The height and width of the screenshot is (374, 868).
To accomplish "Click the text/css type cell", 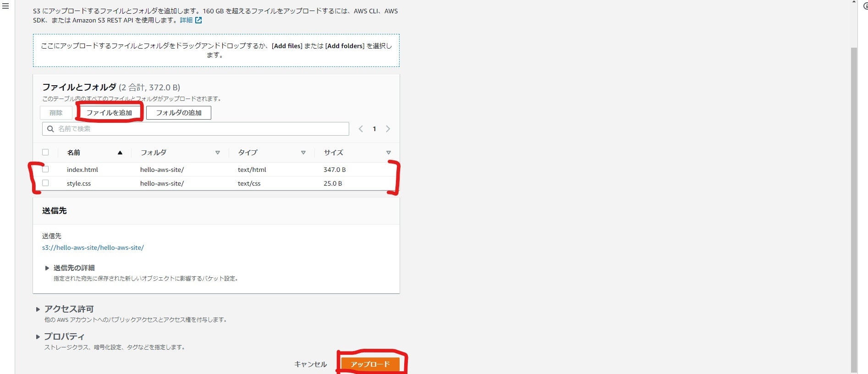I will (x=249, y=183).
